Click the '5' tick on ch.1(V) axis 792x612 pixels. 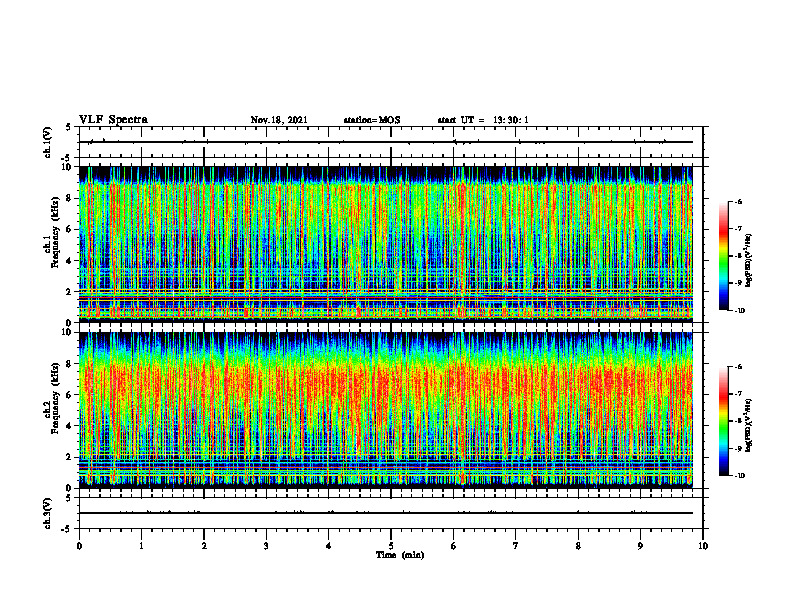pos(69,128)
